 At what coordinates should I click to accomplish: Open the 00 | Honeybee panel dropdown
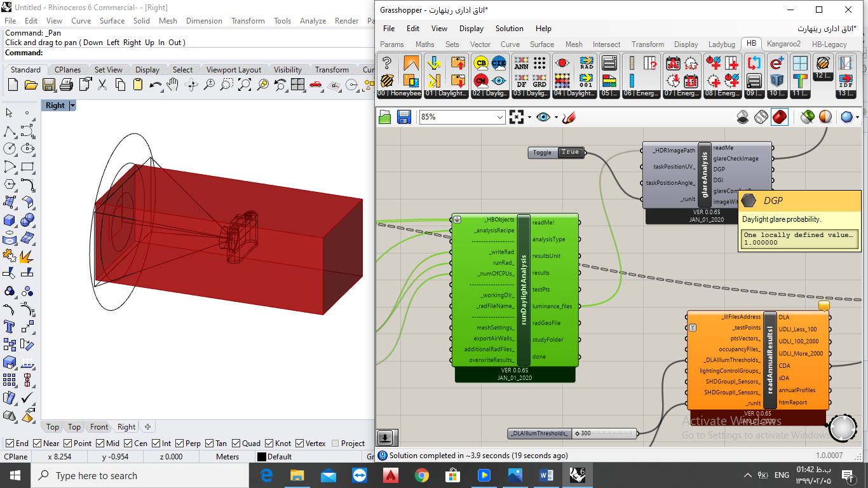pos(399,93)
